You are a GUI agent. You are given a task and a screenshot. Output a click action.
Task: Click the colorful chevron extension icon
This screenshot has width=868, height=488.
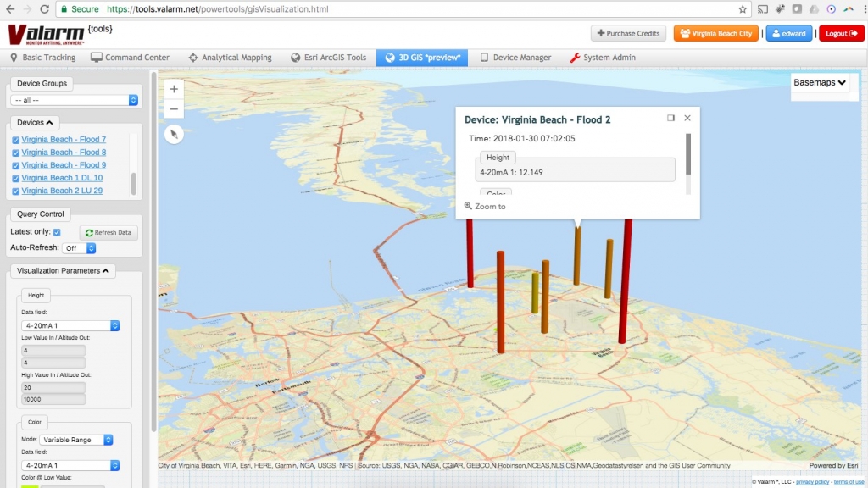[848, 9]
